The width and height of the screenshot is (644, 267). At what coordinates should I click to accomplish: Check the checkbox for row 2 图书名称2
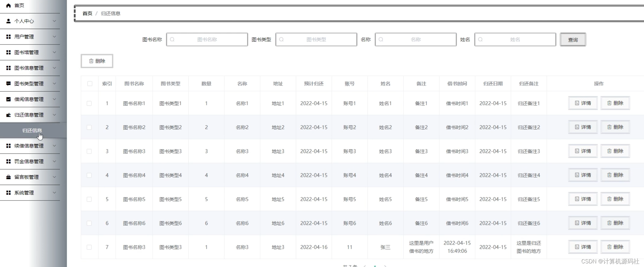pyautogui.click(x=89, y=127)
